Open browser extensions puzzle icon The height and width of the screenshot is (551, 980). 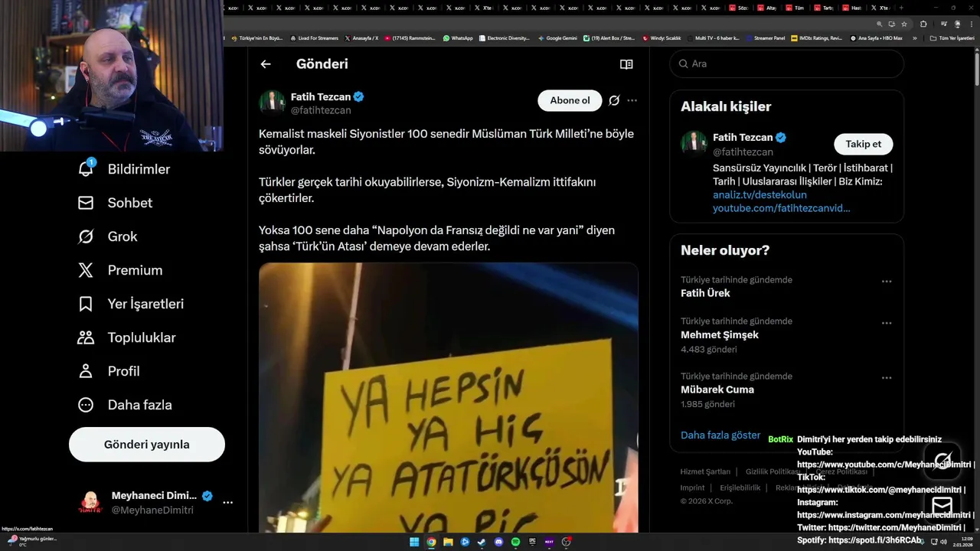click(x=923, y=24)
